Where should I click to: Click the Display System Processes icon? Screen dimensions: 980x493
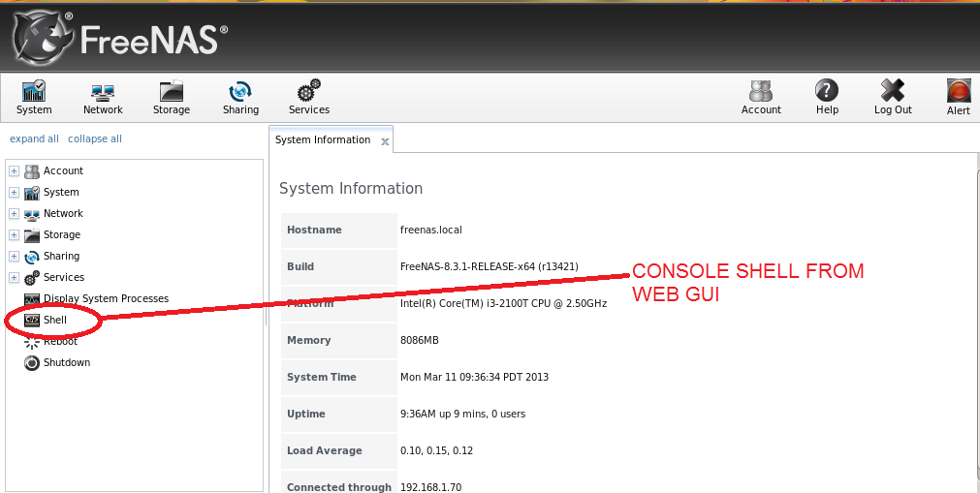pos(32,298)
